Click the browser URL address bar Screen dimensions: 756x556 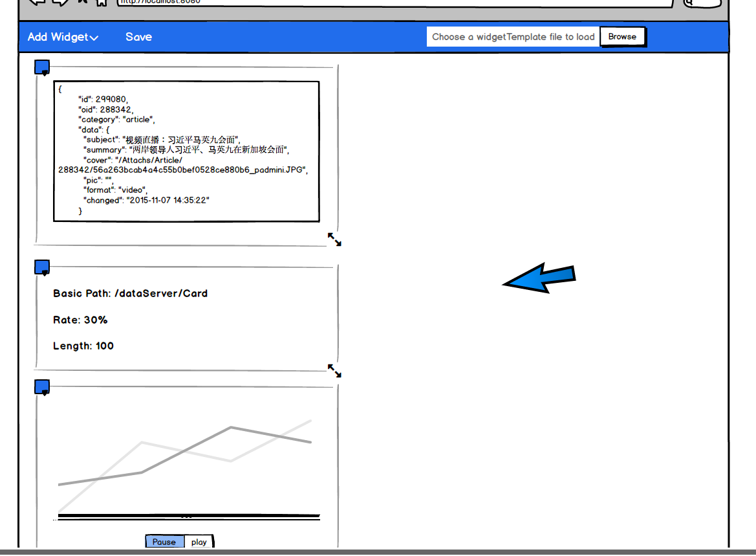[388, 2]
